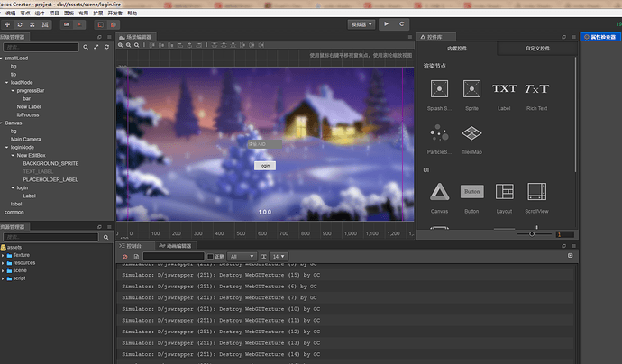Viewport: 622px width, 364px height.
Task: Open the console font size dropdown
Action: (x=279, y=257)
